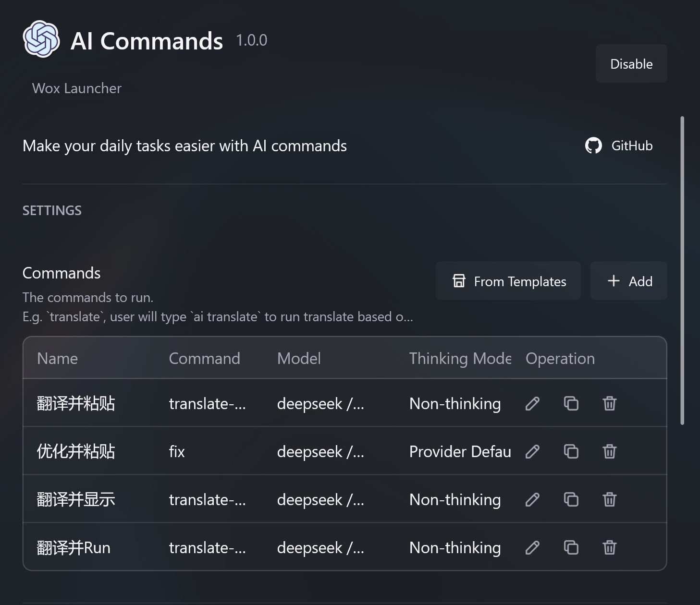Duplicate the 翻译并粘贴 command

[571, 403]
